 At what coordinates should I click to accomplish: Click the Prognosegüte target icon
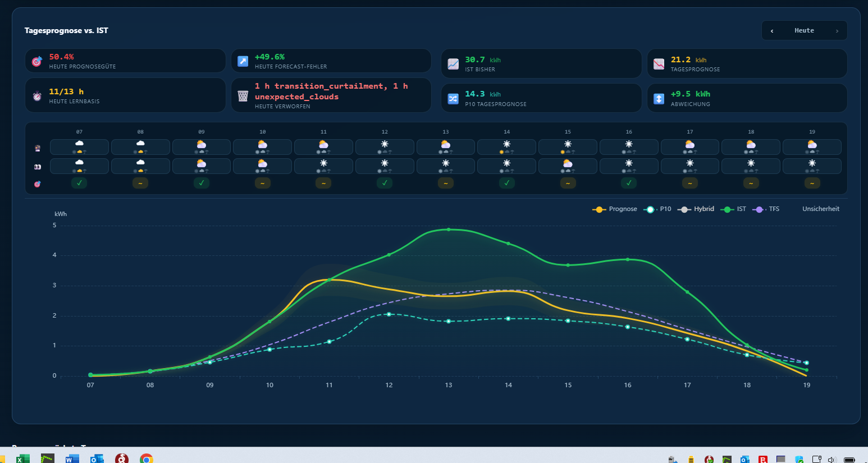pyautogui.click(x=37, y=61)
